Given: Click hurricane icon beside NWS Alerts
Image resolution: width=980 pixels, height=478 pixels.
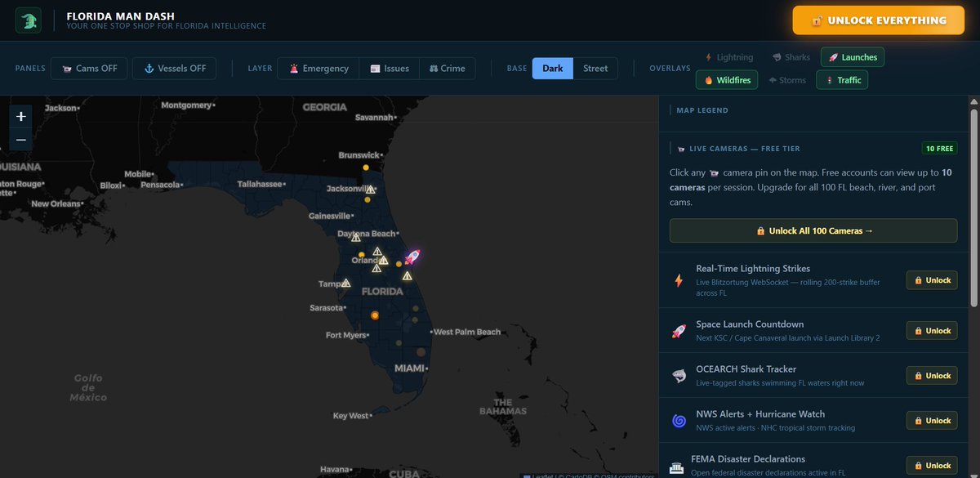Looking at the screenshot, I should point(679,421).
